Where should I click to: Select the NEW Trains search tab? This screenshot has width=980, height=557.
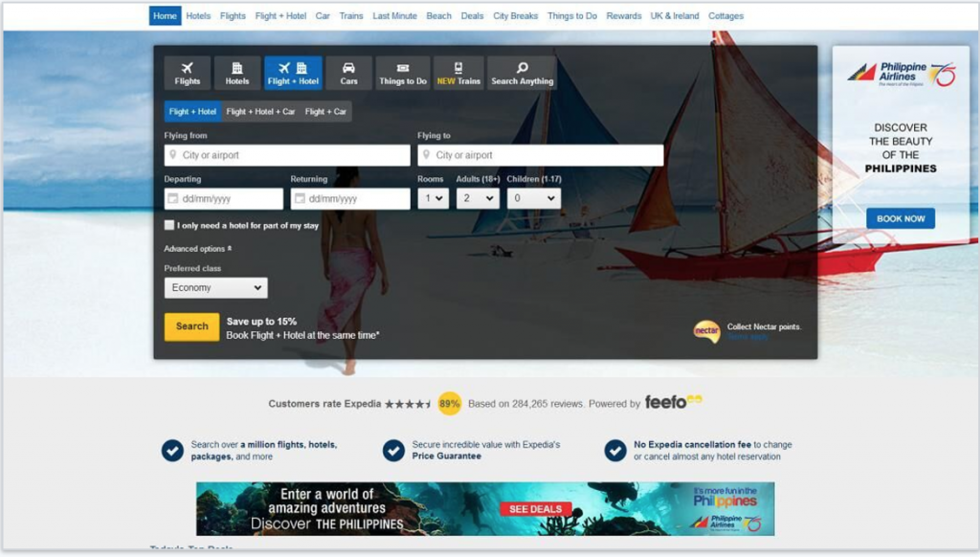point(458,73)
